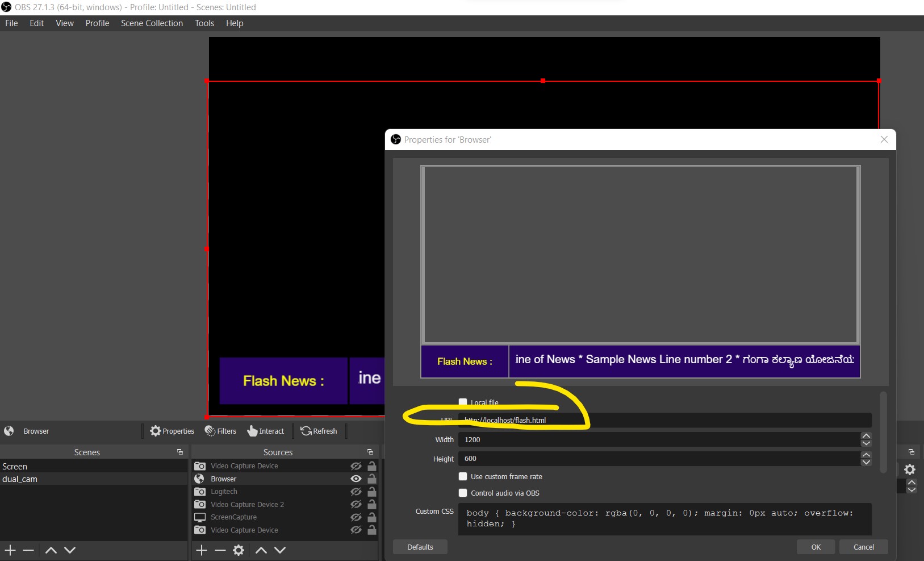Enable the Local file option
924x561 pixels.
[x=463, y=402]
